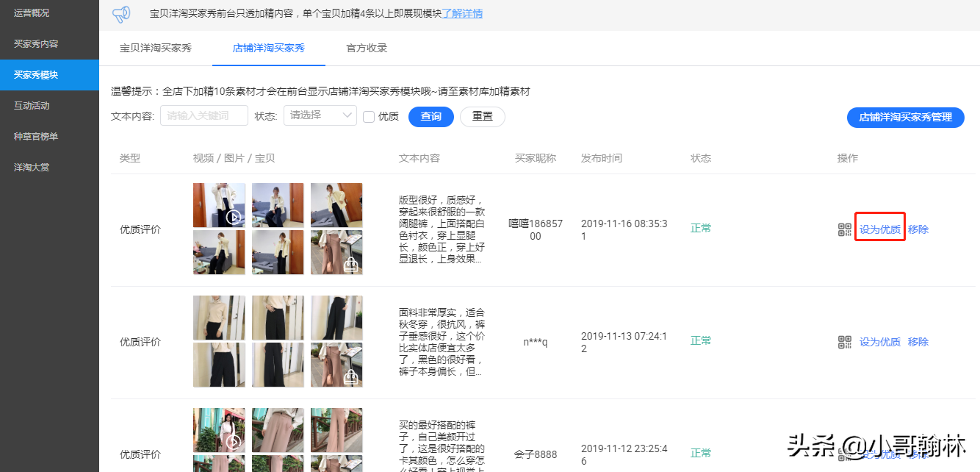Viewport: 980px width, 472px height.
Task: Click the 发布时间 column header
Action: coord(602,158)
